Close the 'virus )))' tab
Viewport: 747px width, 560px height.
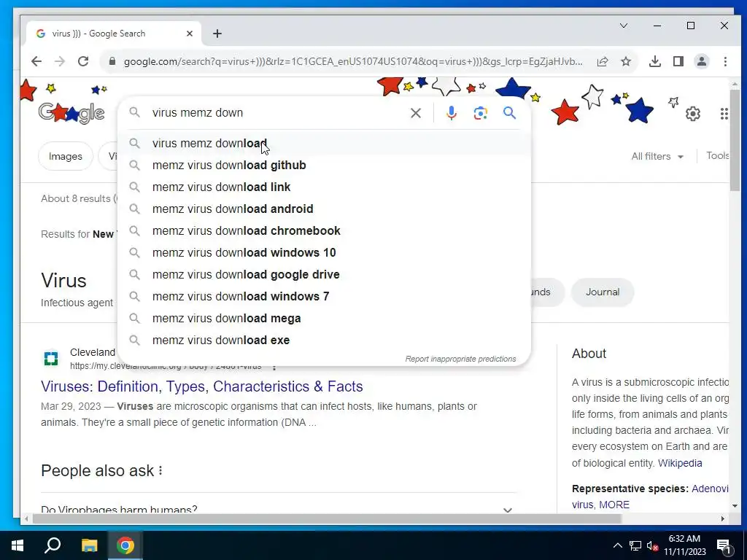(x=190, y=34)
